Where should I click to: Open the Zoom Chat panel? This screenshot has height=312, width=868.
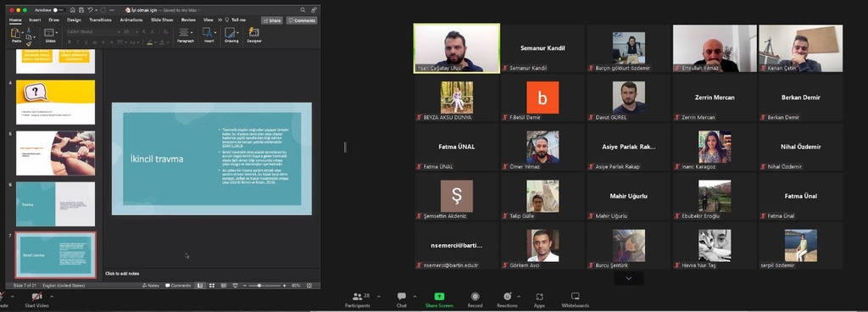[401, 297]
